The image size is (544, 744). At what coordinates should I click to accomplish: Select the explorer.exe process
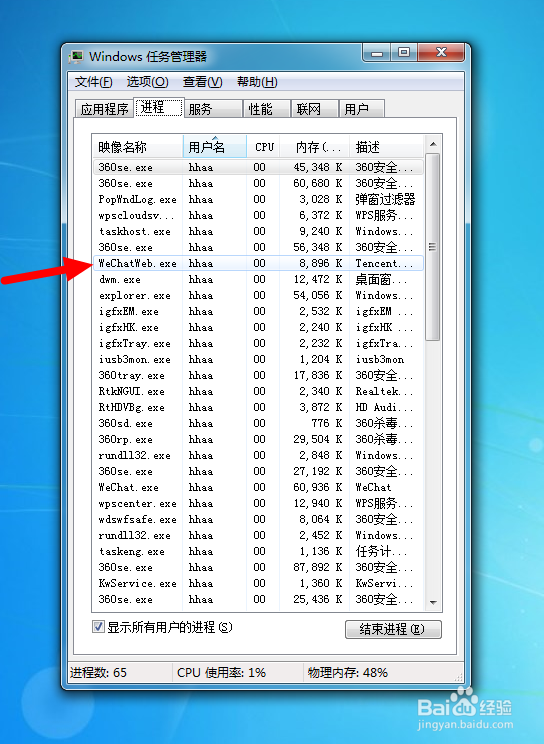click(x=259, y=296)
